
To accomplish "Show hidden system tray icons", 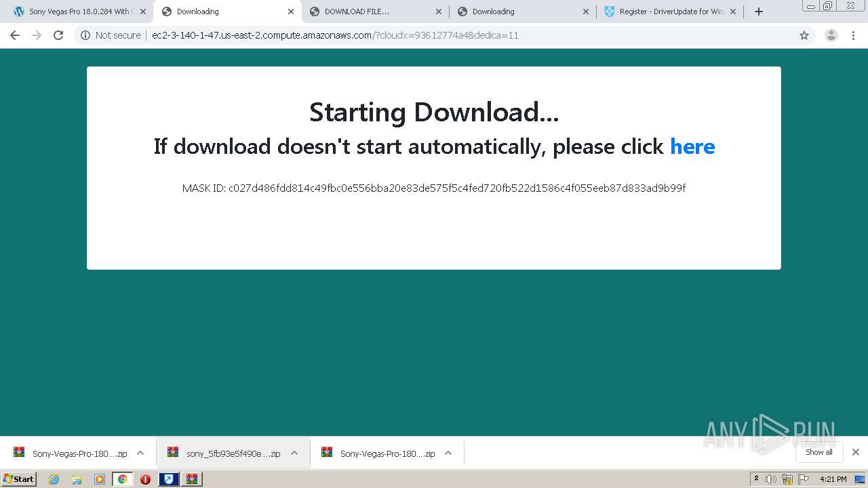I will click(x=756, y=479).
